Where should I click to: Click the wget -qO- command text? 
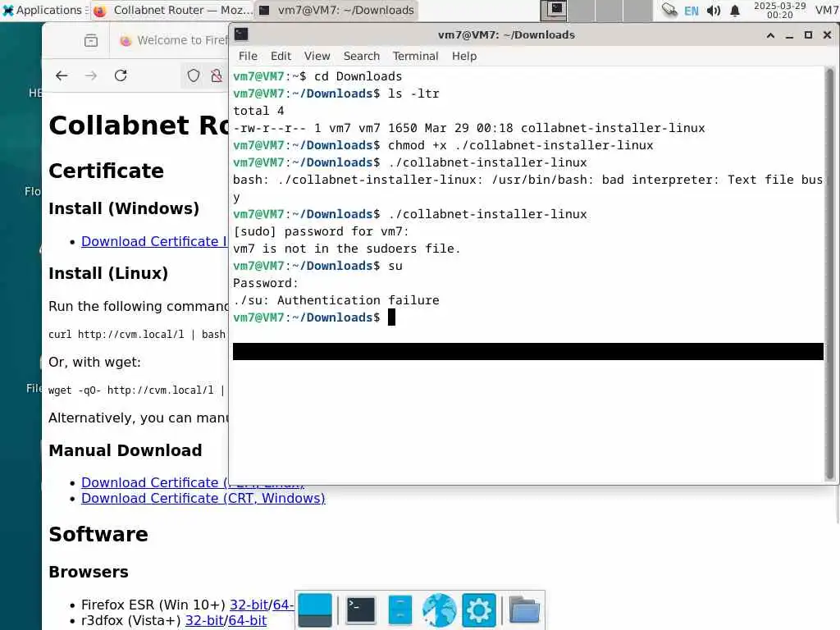(137, 390)
